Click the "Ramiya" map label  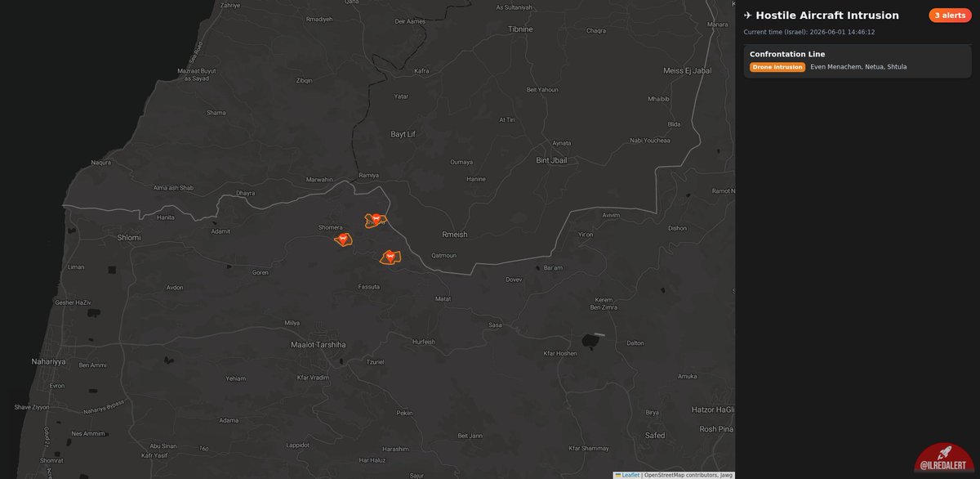(x=369, y=175)
